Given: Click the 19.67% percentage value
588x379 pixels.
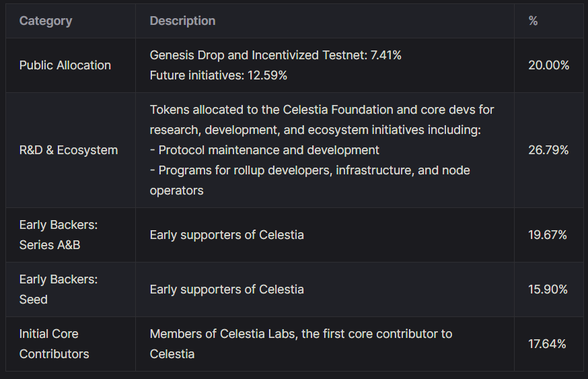Looking at the screenshot, I should pyautogui.click(x=548, y=235).
